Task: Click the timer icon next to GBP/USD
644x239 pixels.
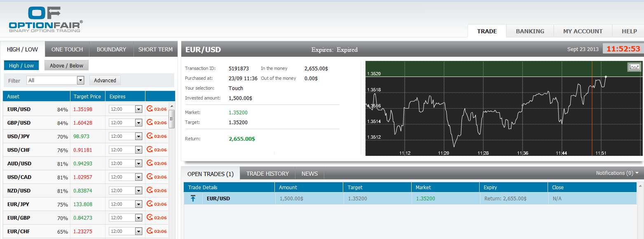Action: (x=150, y=122)
